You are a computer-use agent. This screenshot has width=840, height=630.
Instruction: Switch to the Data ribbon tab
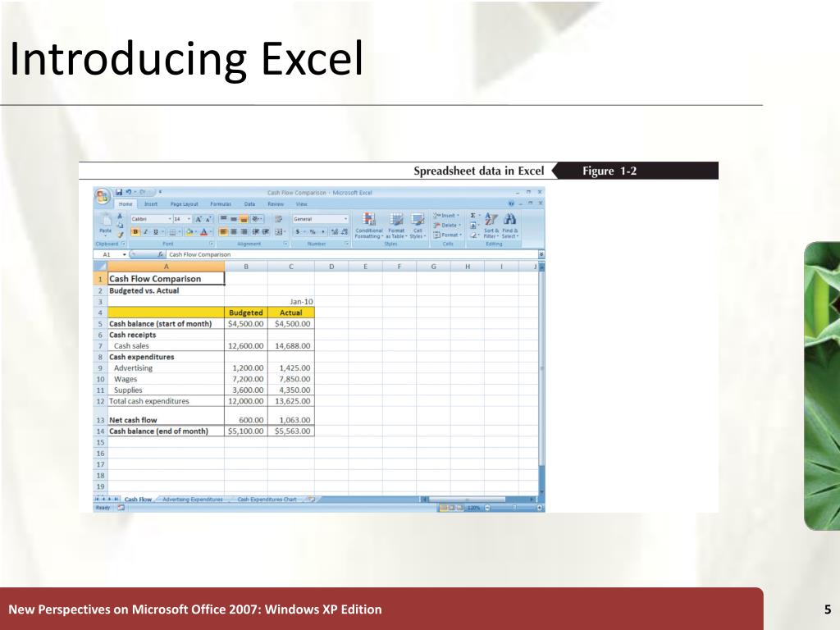pos(249,204)
